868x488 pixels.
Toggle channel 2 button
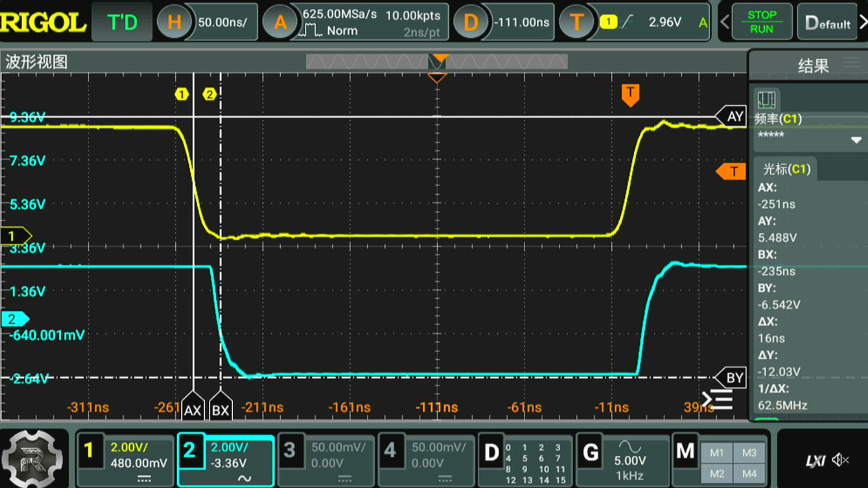click(190, 450)
